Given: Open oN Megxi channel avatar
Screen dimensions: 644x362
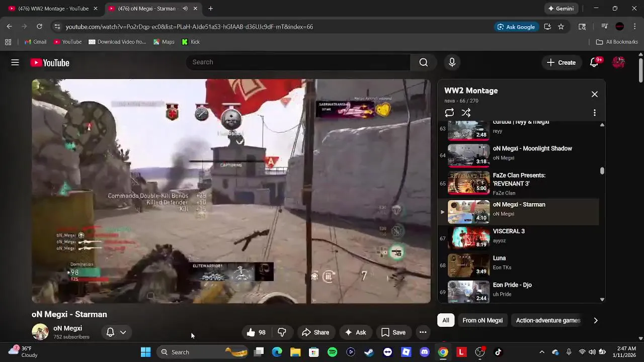Looking at the screenshot, I should [x=40, y=332].
